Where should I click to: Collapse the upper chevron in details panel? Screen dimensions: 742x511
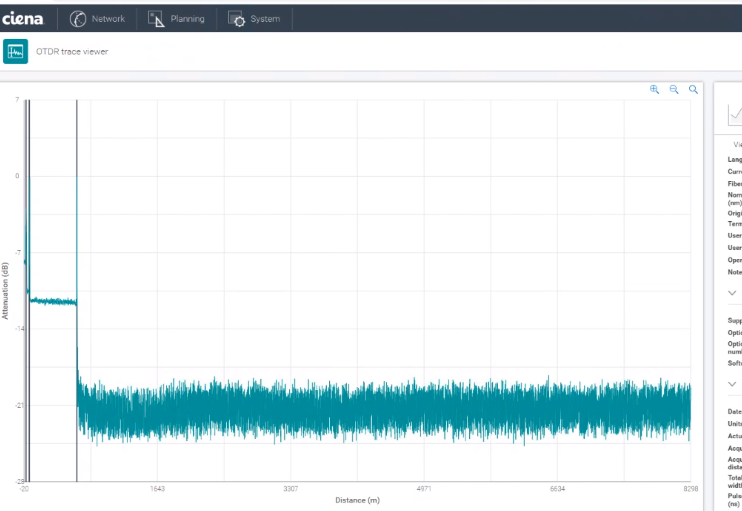(x=732, y=293)
